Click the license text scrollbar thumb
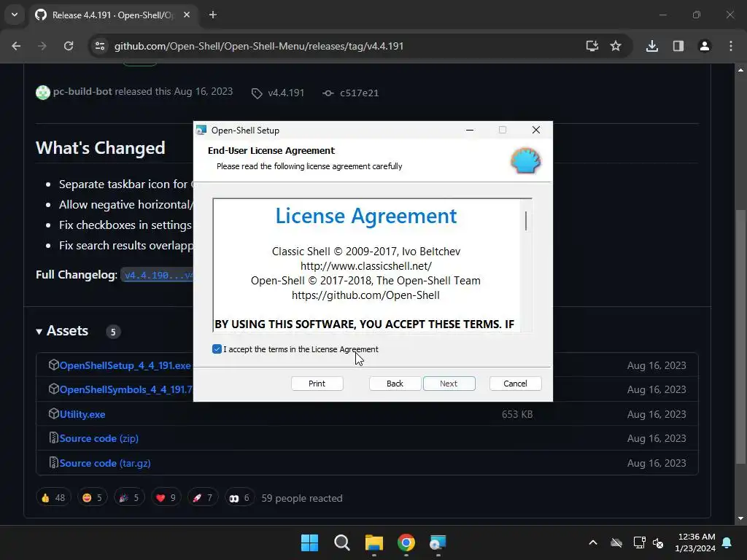This screenshot has height=560, width=747. pos(526,221)
